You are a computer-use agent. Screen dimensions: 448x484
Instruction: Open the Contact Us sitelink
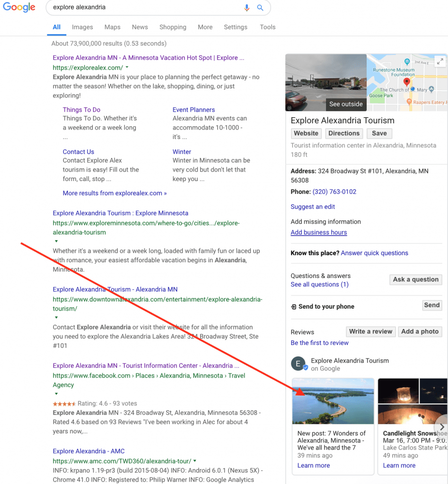79,152
